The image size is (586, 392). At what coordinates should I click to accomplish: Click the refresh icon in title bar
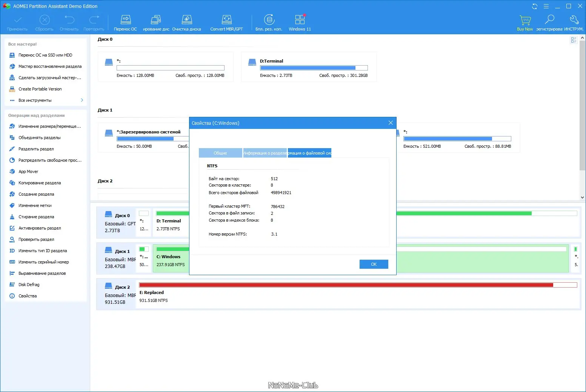click(535, 6)
